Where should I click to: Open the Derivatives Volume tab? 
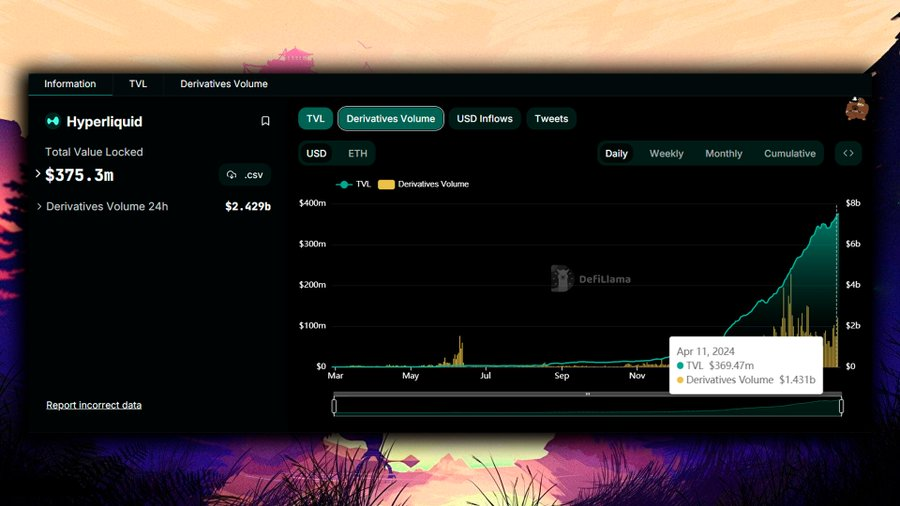pos(224,84)
